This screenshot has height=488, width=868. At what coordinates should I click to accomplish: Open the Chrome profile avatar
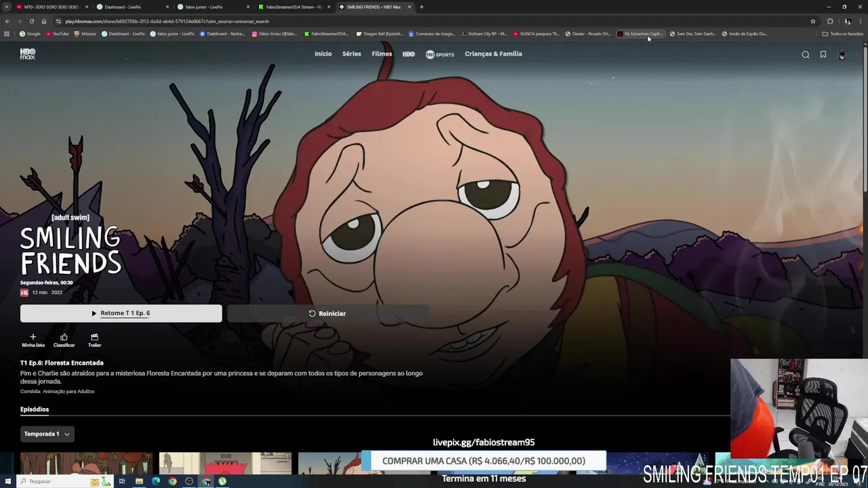tap(847, 21)
